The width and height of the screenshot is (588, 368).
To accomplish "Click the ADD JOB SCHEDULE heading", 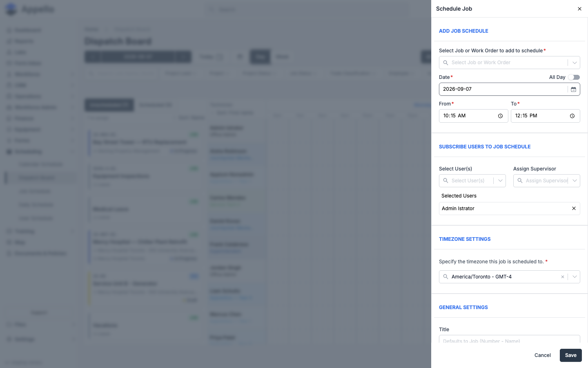I will pos(463,31).
